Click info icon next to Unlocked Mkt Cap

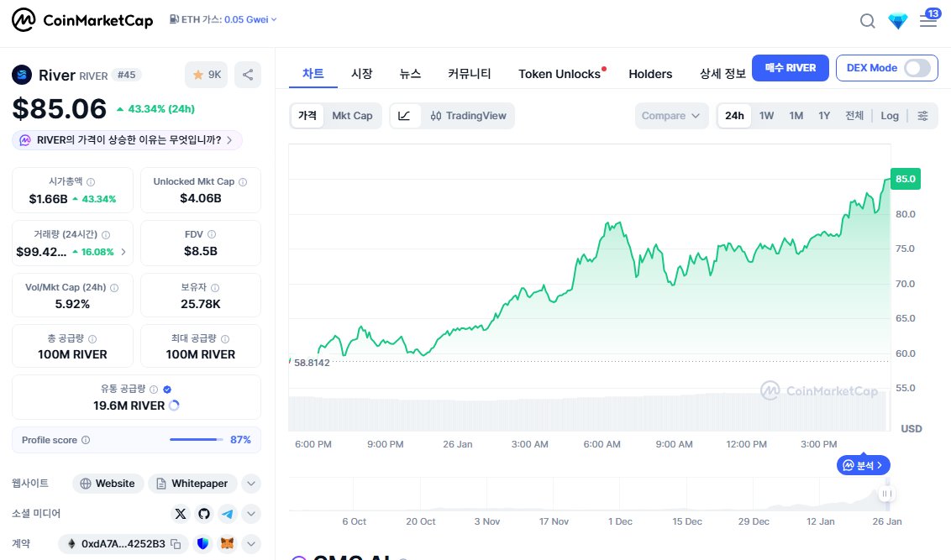tap(243, 182)
